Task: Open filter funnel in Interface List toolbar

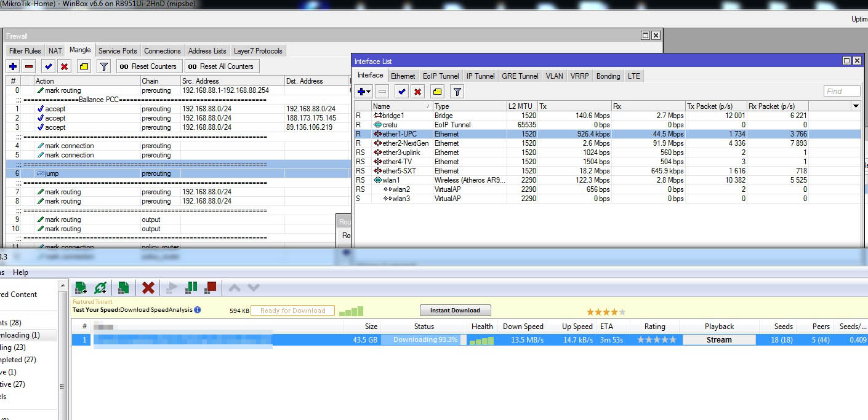Action: 457,92
